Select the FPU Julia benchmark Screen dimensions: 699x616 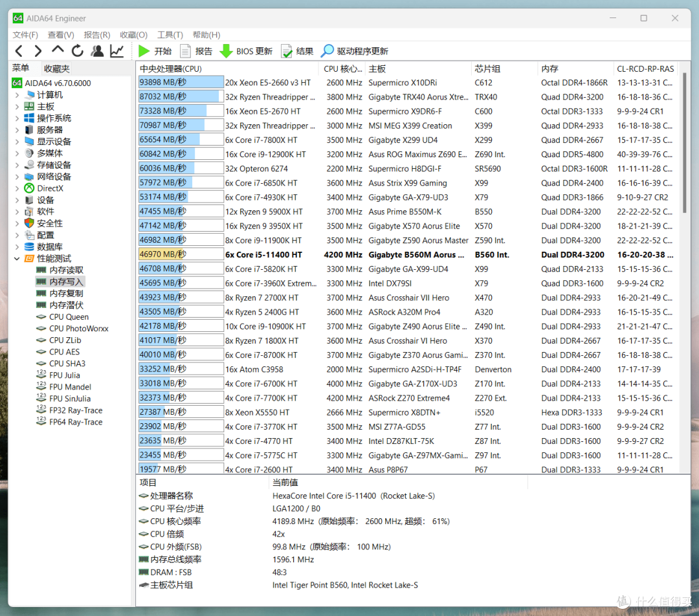[x=58, y=375]
